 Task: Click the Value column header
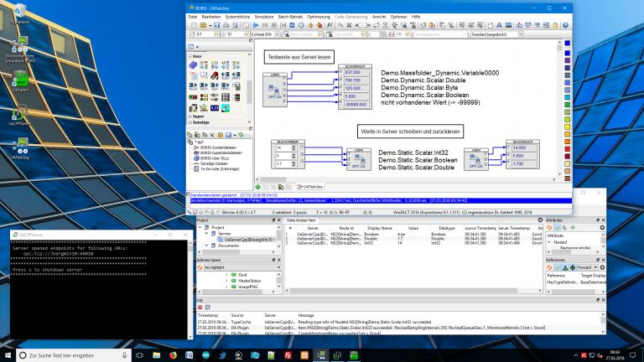(x=413, y=228)
